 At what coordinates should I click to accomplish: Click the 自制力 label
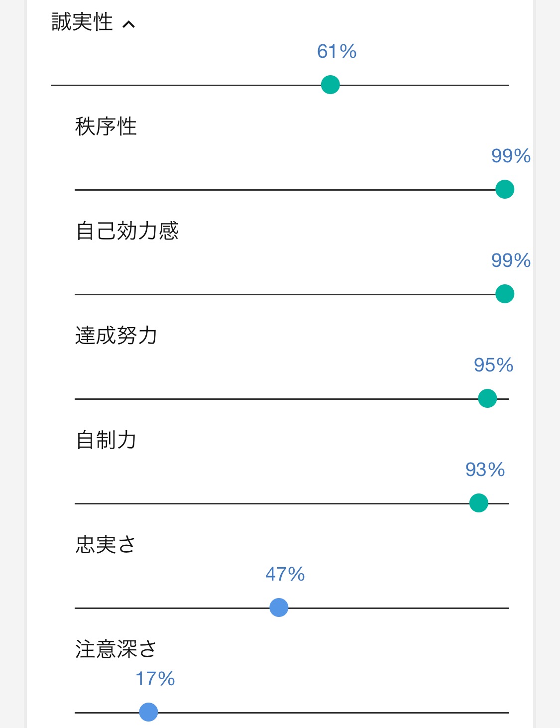[106, 440]
